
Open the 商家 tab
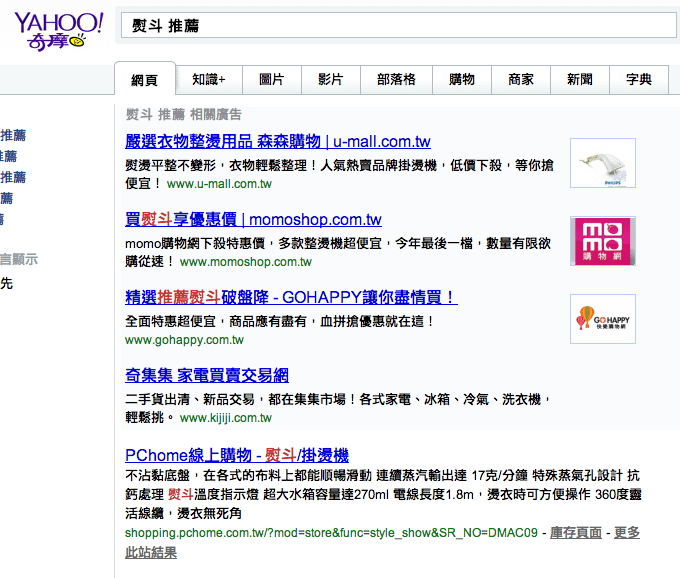521,79
